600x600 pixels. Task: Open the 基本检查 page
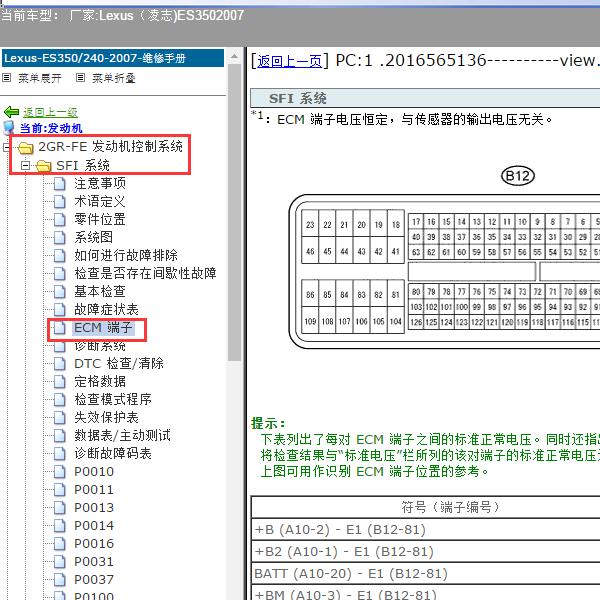coord(100,291)
